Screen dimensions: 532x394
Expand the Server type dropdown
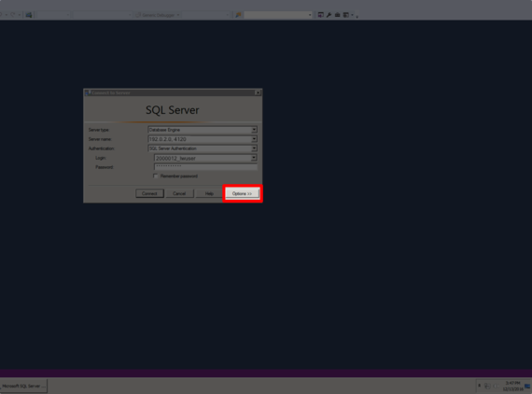[254, 130]
